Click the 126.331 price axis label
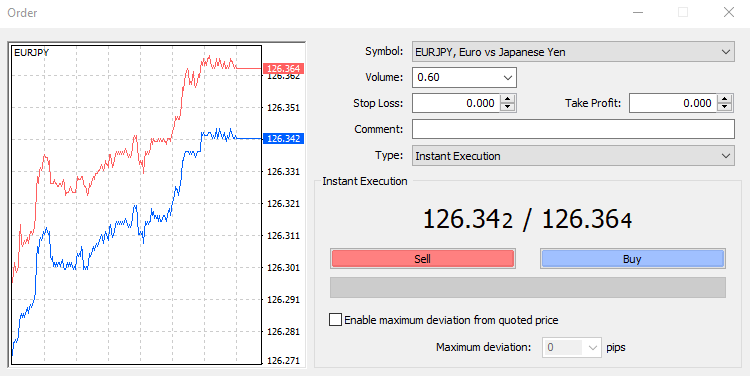750x376 pixels. tap(283, 172)
